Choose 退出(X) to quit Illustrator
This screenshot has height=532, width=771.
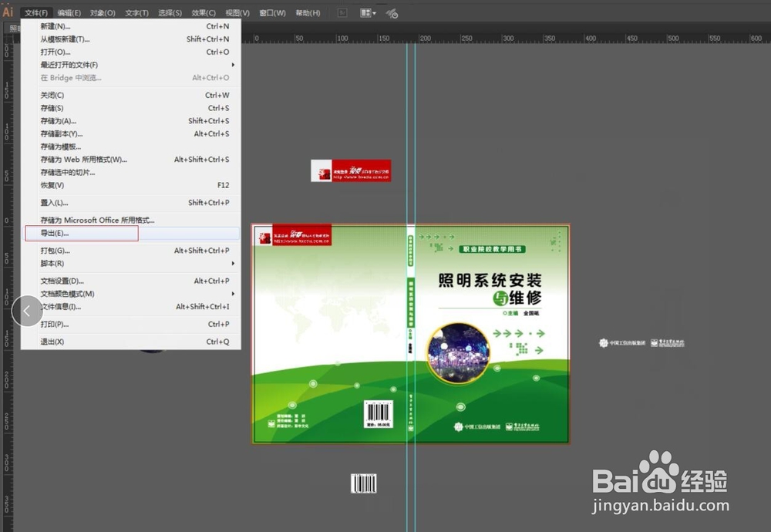pos(131,342)
